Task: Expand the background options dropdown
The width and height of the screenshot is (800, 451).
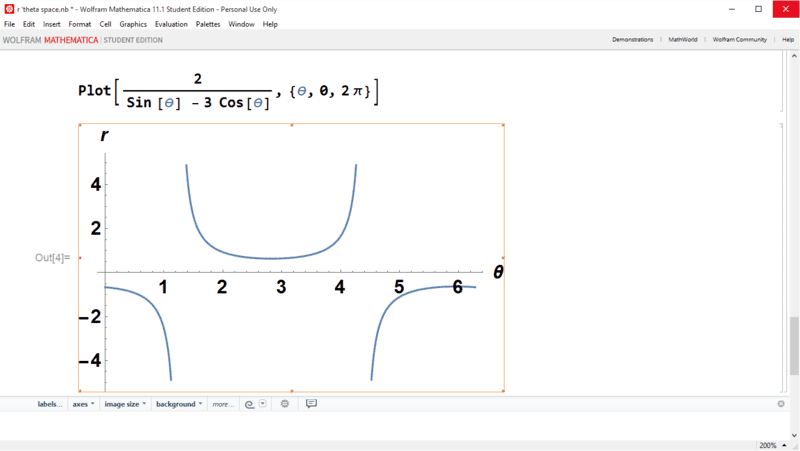Action: (179, 404)
